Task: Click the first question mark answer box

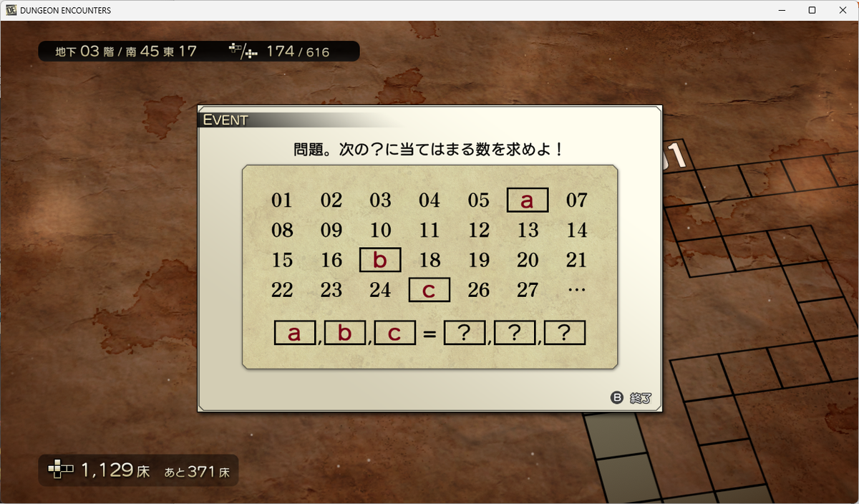Action: (x=465, y=333)
